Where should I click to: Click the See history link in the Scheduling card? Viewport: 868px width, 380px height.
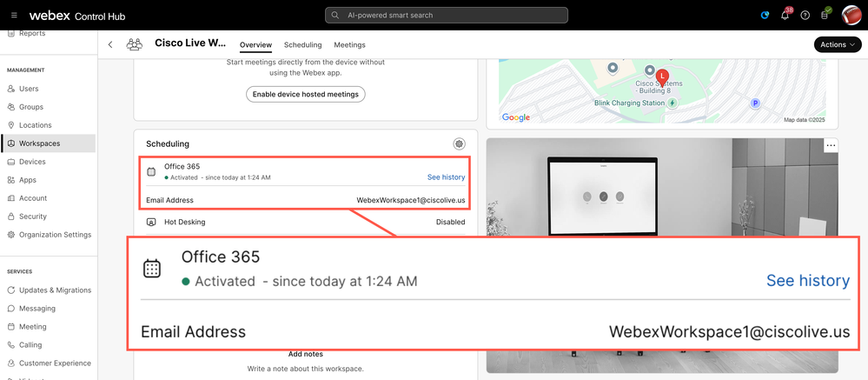pyautogui.click(x=447, y=177)
